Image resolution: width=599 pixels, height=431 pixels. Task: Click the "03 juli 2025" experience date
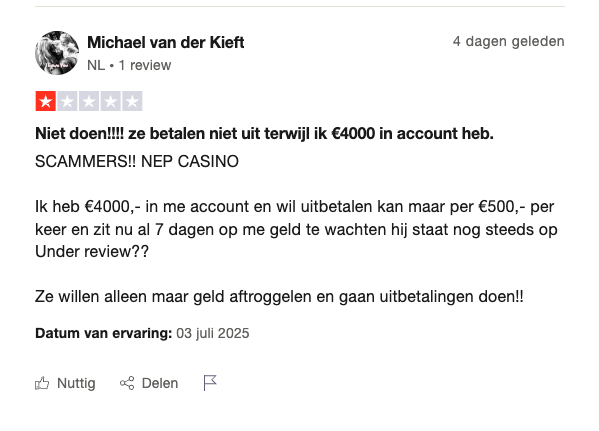tap(213, 333)
